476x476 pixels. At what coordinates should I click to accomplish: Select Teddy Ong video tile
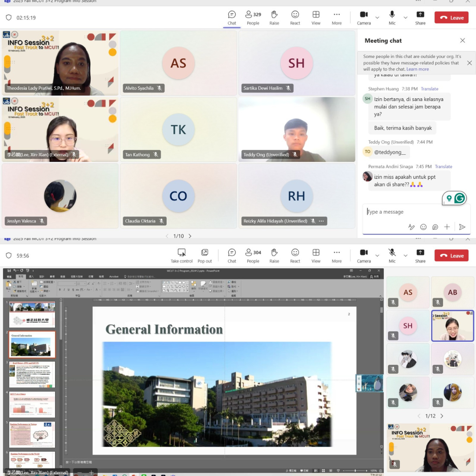tap(297, 130)
